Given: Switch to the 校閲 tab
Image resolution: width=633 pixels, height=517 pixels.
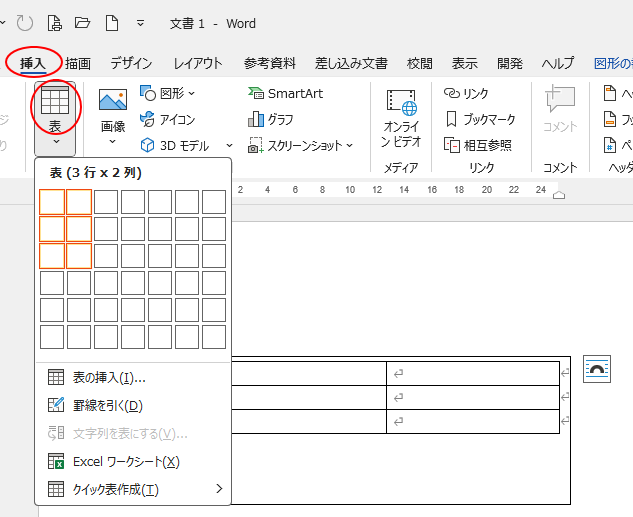Looking at the screenshot, I should point(420,63).
